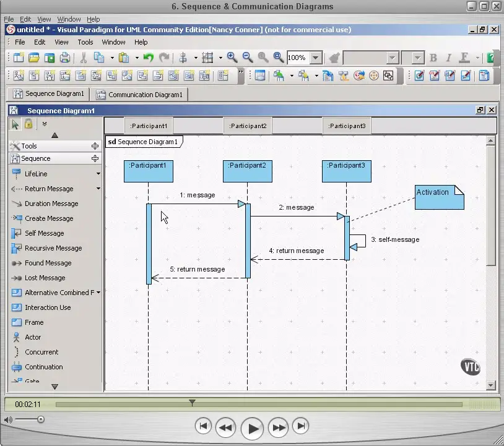
Task: Click the green Undo arrow
Action: [x=148, y=58]
